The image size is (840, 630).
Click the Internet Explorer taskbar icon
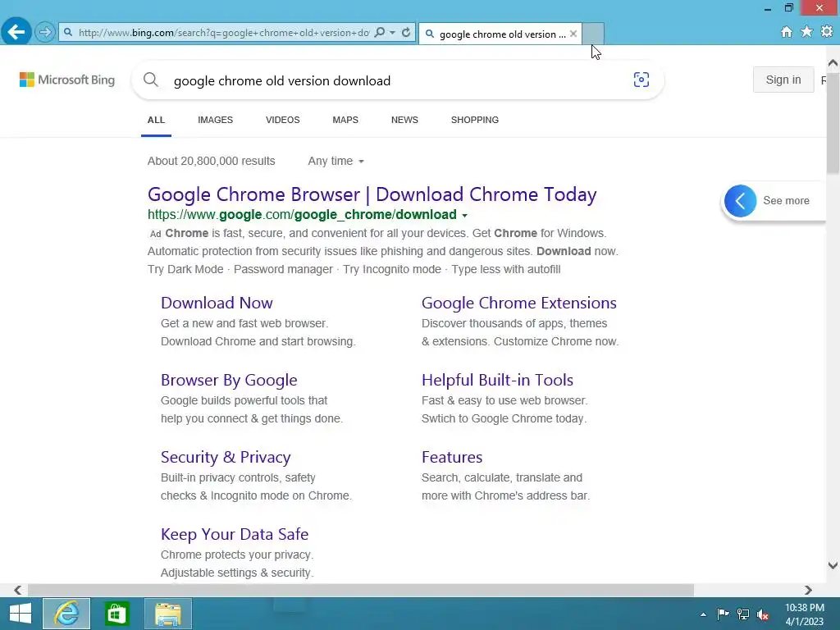pyautogui.click(x=66, y=614)
